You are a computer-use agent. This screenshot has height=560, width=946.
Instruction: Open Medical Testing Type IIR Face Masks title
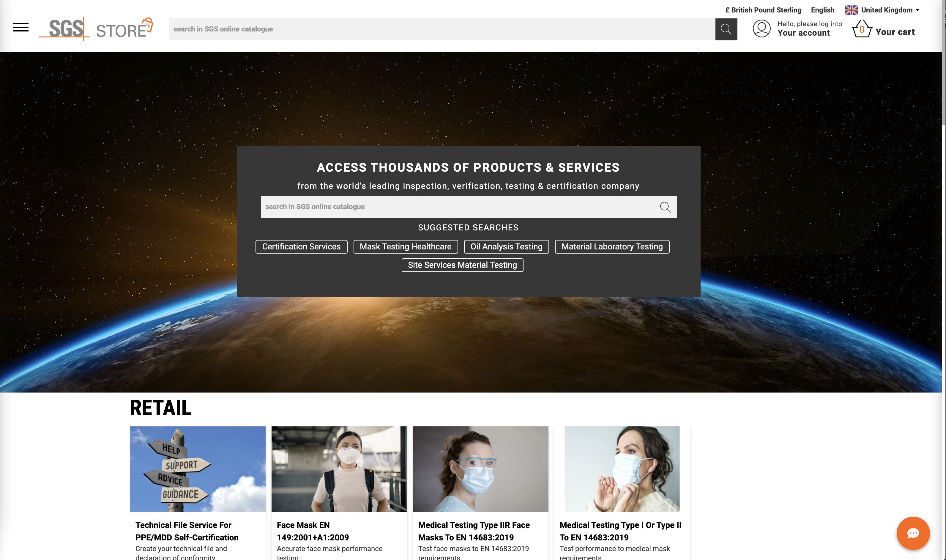pyautogui.click(x=474, y=531)
